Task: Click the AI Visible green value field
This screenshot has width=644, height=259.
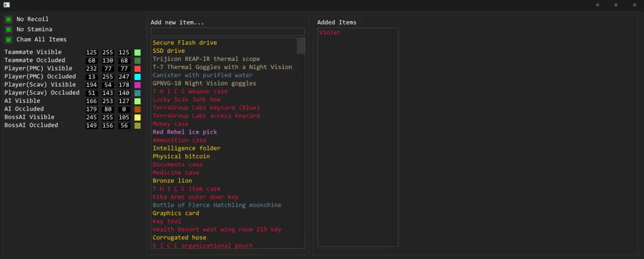Action: [x=108, y=101]
